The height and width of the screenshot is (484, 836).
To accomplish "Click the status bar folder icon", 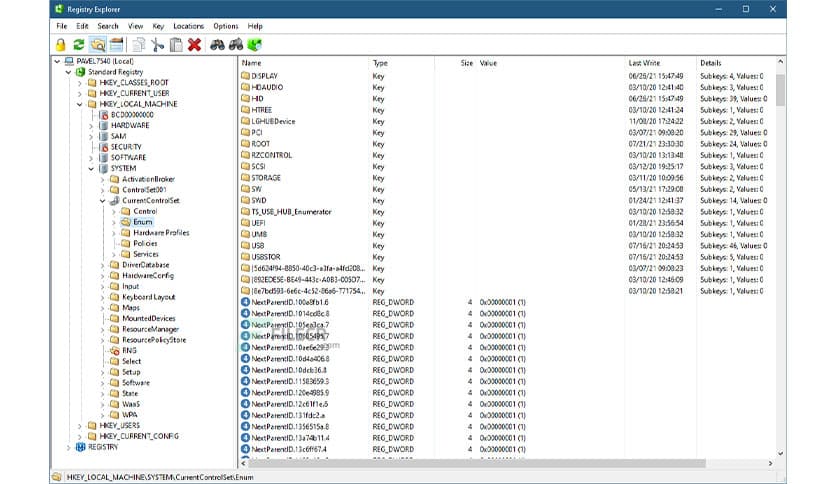I will point(57,477).
